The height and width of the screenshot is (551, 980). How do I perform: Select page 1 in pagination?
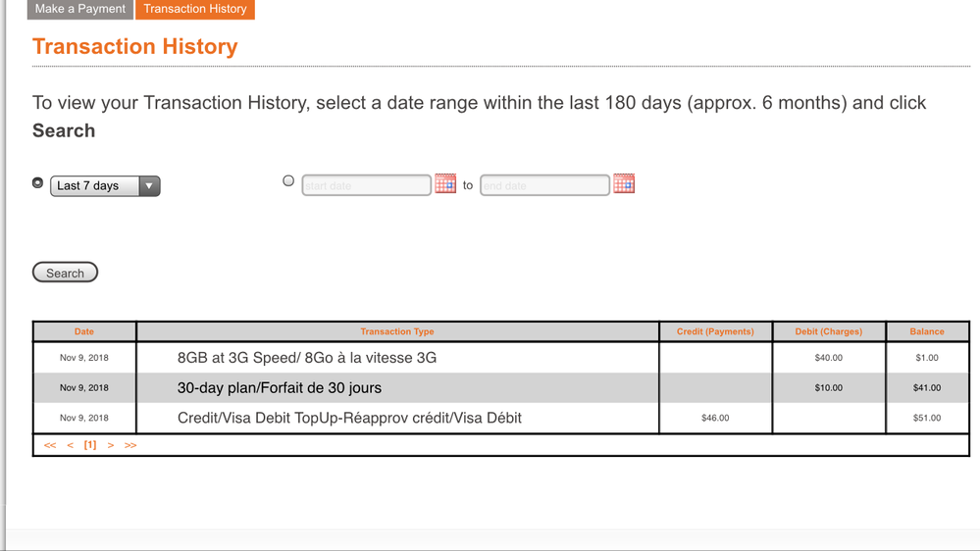tap(90, 445)
